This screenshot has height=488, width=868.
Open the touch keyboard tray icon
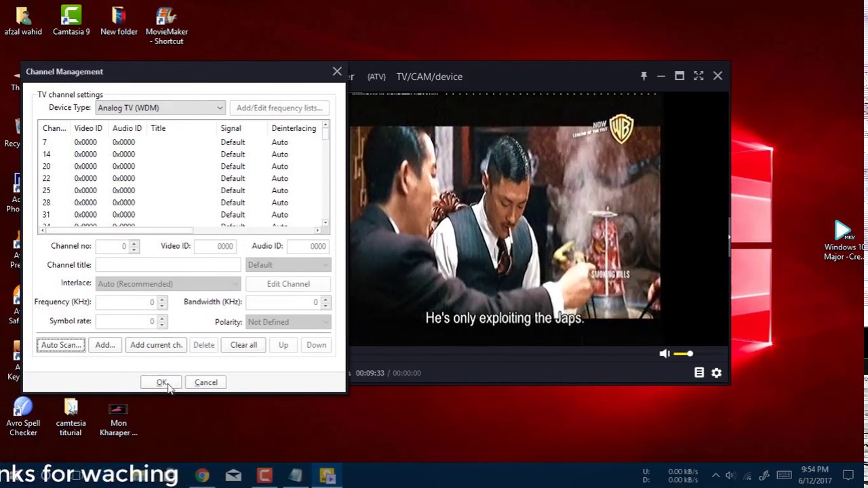coord(785,475)
